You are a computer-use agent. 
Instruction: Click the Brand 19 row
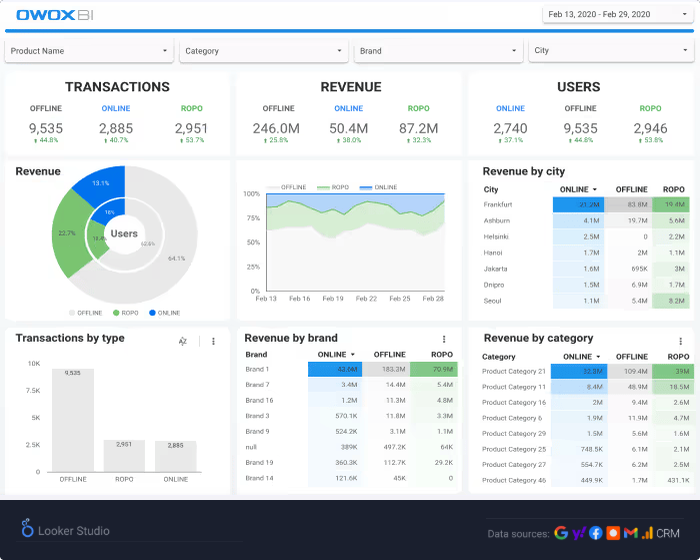[351, 463]
